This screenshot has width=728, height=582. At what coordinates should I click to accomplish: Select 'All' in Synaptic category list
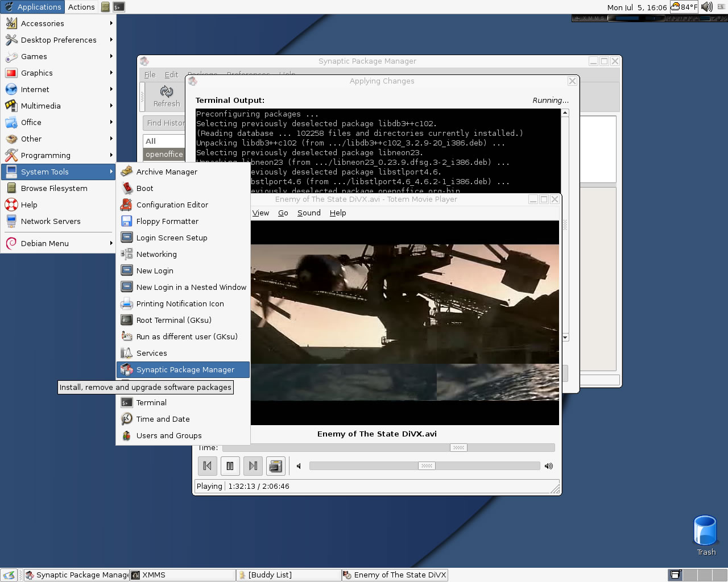tap(164, 141)
